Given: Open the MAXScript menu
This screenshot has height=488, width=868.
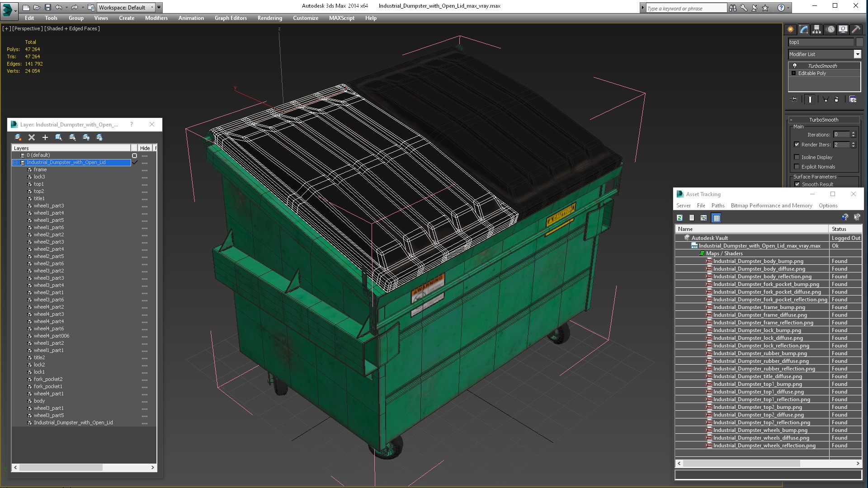Looking at the screenshot, I should (342, 18).
